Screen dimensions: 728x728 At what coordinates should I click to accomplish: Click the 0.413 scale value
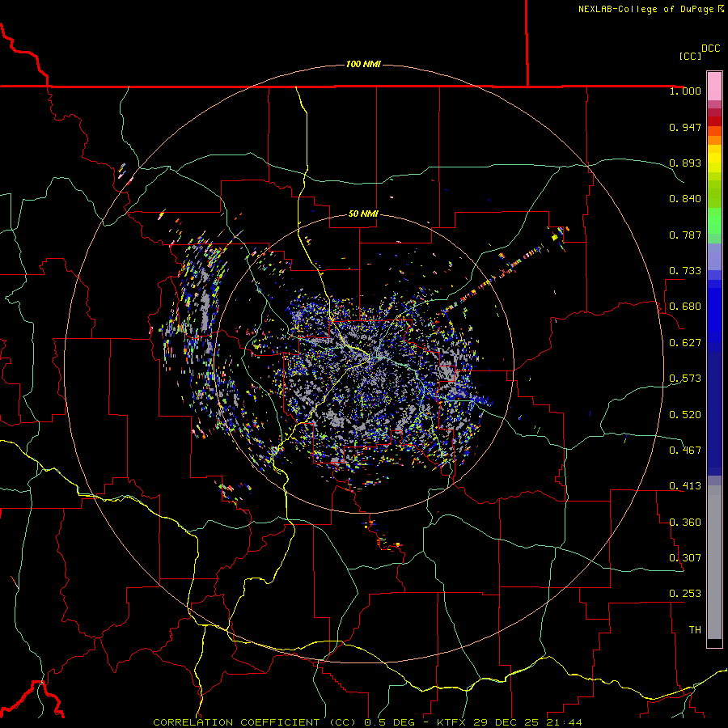click(685, 486)
